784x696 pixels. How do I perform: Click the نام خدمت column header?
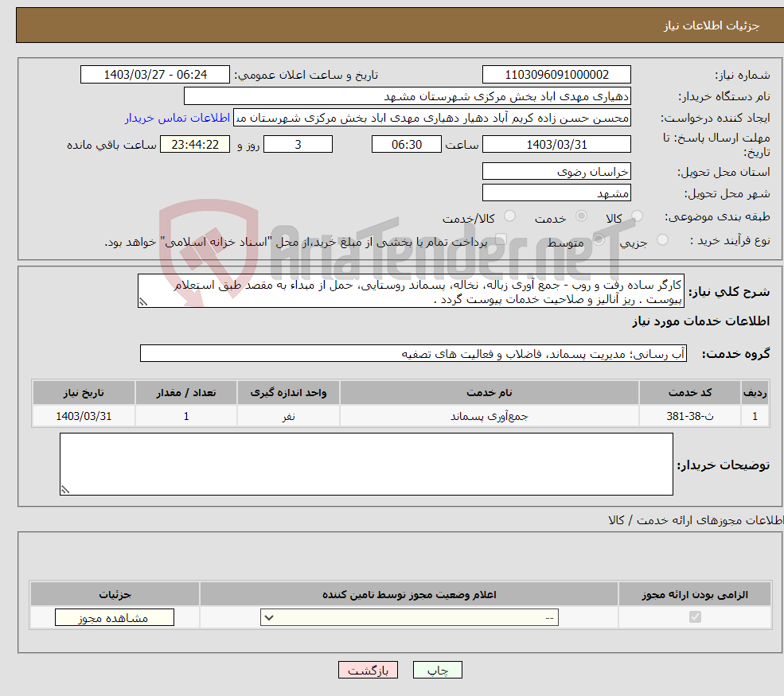point(489,393)
